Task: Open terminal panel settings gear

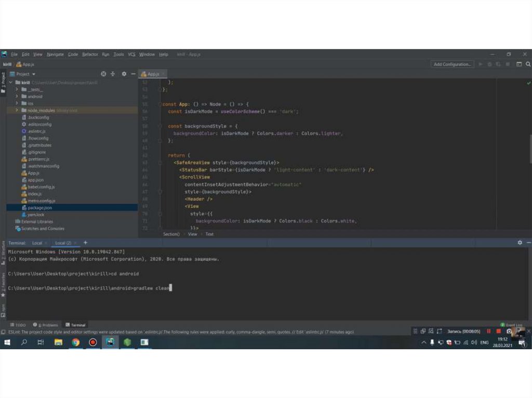Action: 520,243
